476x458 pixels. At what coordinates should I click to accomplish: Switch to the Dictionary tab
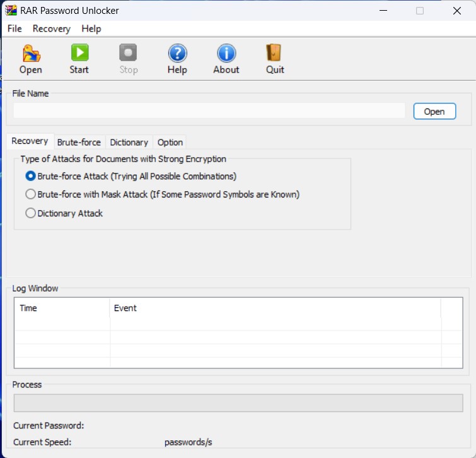129,143
